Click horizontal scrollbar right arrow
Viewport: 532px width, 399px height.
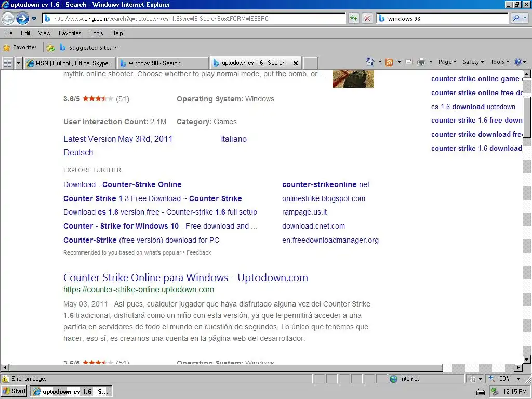[518, 367]
